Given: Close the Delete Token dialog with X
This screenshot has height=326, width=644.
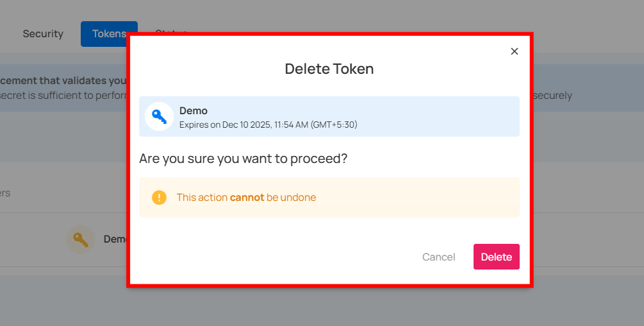Looking at the screenshot, I should pyautogui.click(x=514, y=51).
